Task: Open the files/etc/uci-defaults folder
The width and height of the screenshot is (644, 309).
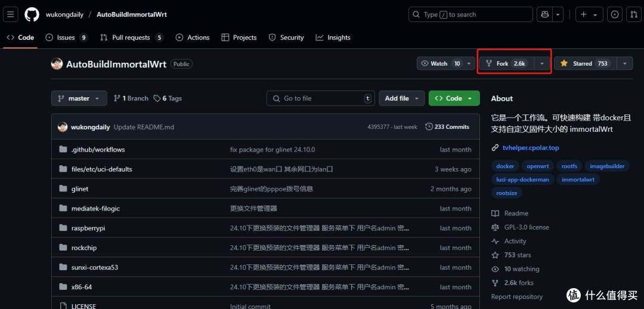Action: 102,169
